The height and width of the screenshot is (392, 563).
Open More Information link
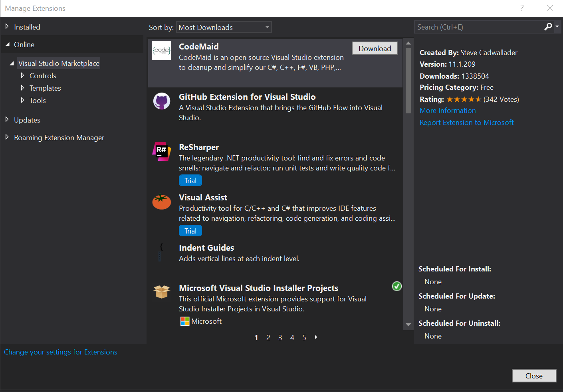(448, 111)
